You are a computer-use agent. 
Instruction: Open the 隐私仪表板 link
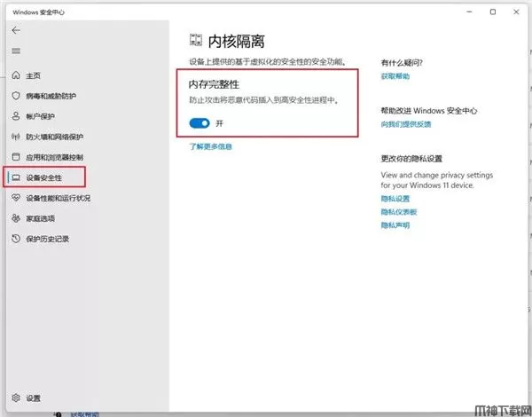pyautogui.click(x=398, y=212)
